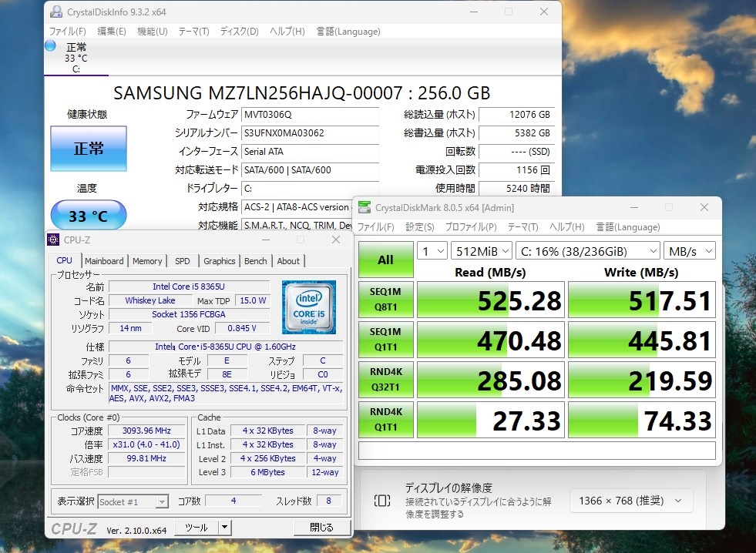Open 言語(Language) menu in CrystalDiskMark
Screen dimensions: 756x553
tap(628, 227)
